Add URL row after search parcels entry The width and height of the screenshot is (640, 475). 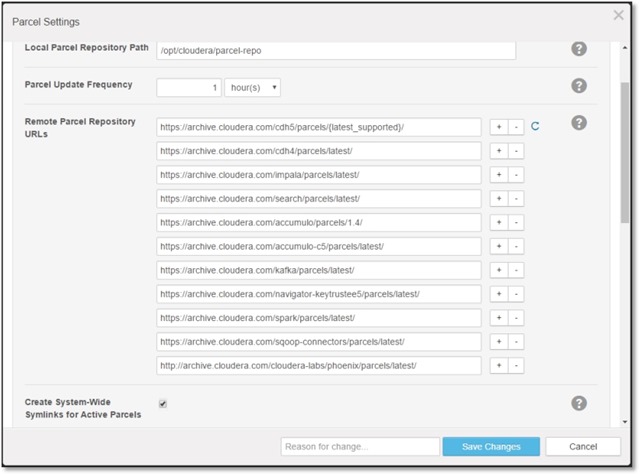click(x=499, y=199)
